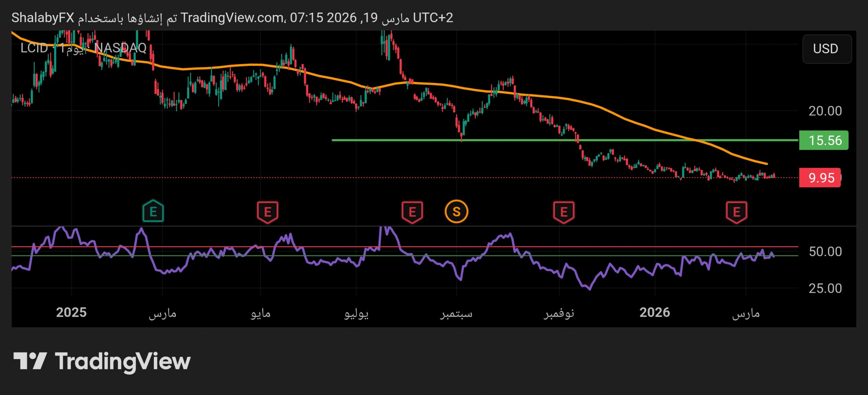This screenshot has height=395, width=868.
Task: Click the red earnings marker near August
Action: (x=412, y=212)
